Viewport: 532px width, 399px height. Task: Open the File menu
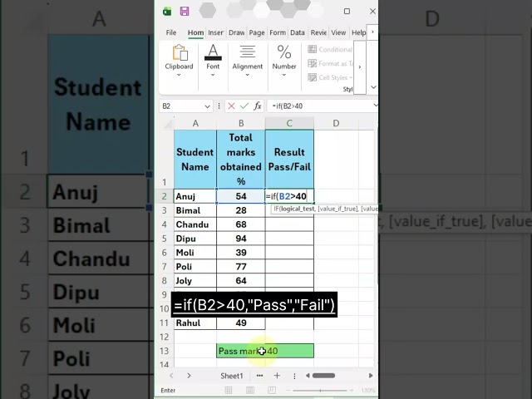coord(171,32)
